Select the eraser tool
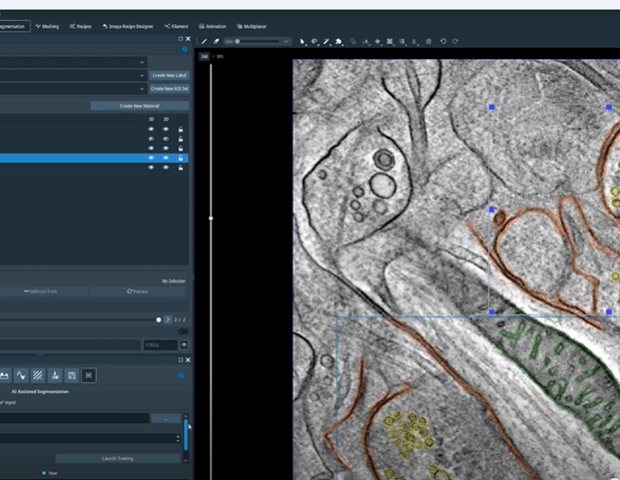Image resolution: width=620 pixels, height=480 pixels. coord(216,41)
